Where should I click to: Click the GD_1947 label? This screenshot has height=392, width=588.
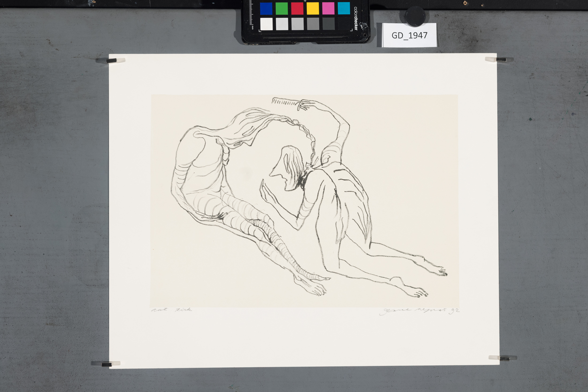click(x=409, y=35)
